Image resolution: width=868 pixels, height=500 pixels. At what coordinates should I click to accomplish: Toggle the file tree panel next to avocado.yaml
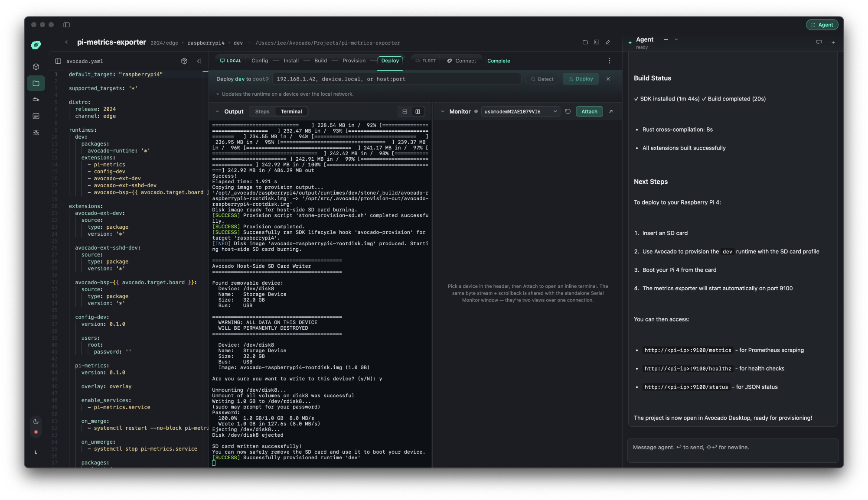(x=58, y=61)
